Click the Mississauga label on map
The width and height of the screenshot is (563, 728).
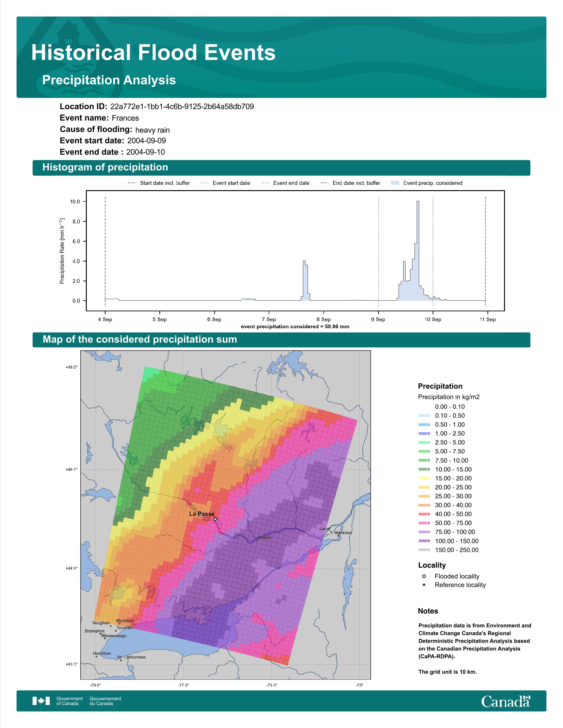click(114, 636)
